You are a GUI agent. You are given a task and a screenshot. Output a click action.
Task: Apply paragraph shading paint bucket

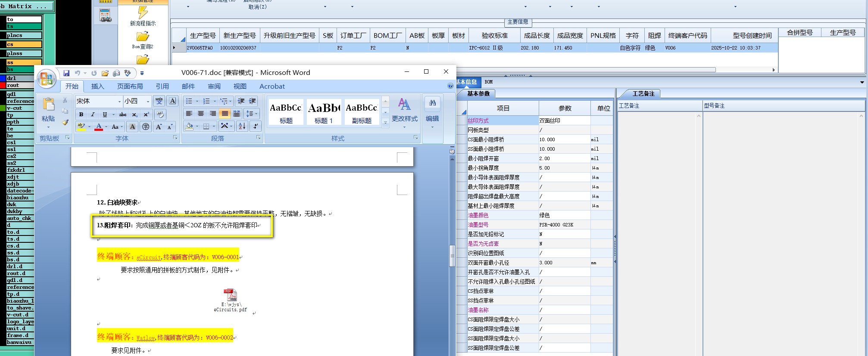tap(189, 126)
